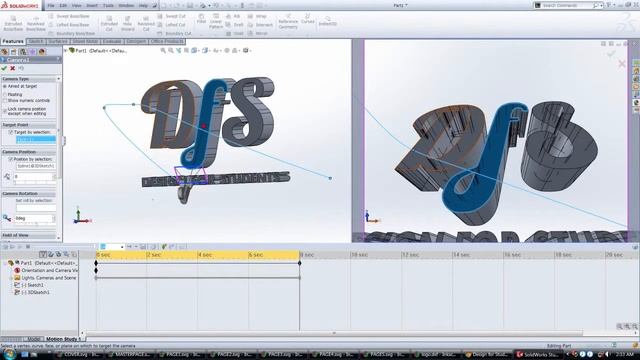Collapse the Camera Position section
640x360 pixels.
coord(28,152)
